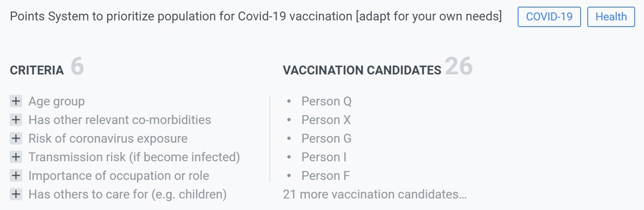Select Person I candidate
Screen dimensions: 644x210
[x=324, y=157]
